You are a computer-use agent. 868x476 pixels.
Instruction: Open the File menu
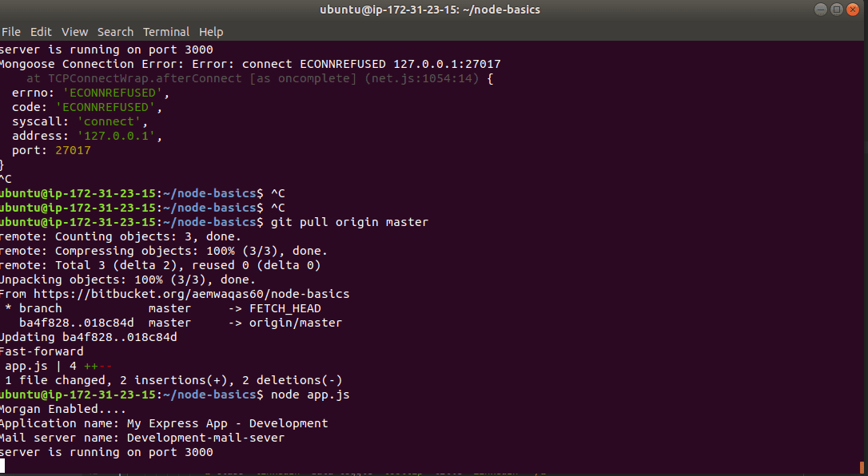[x=11, y=32]
